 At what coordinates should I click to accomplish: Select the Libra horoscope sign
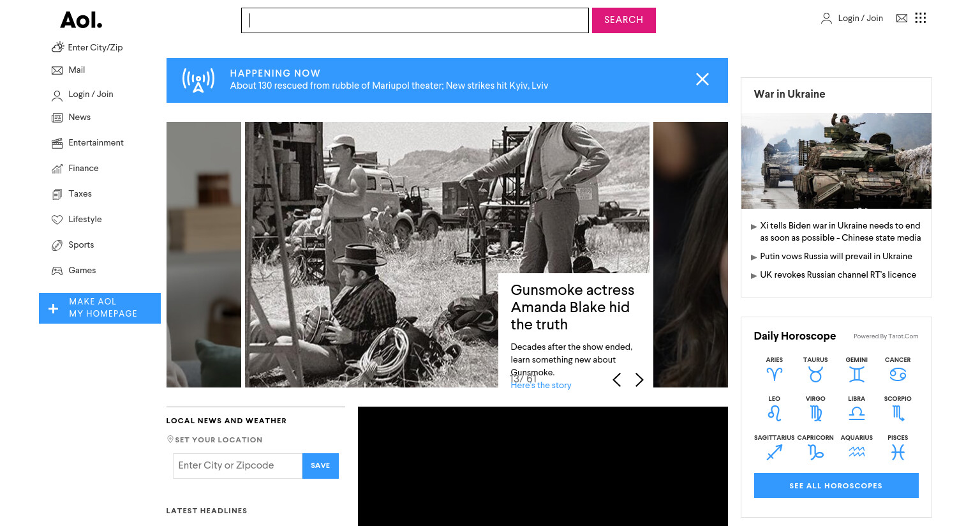(x=857, y=409)
